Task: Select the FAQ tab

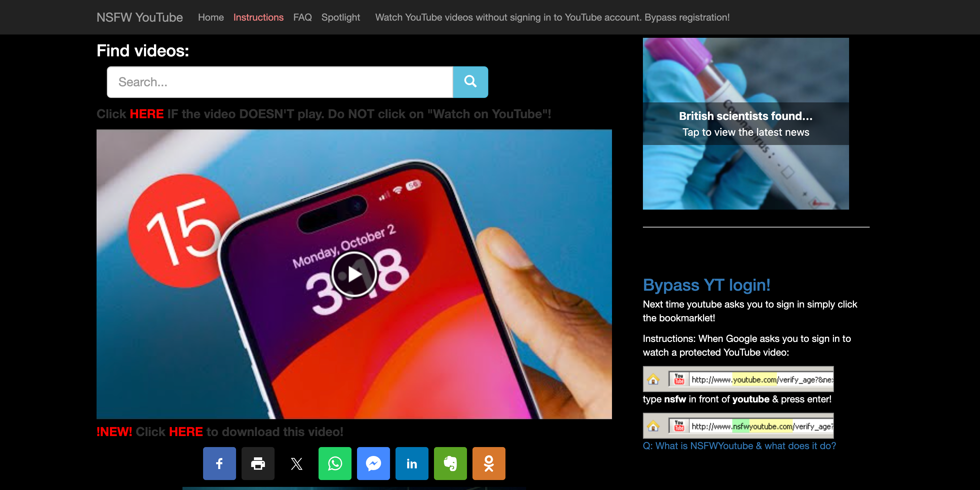Action: click(x=302, y=18)
